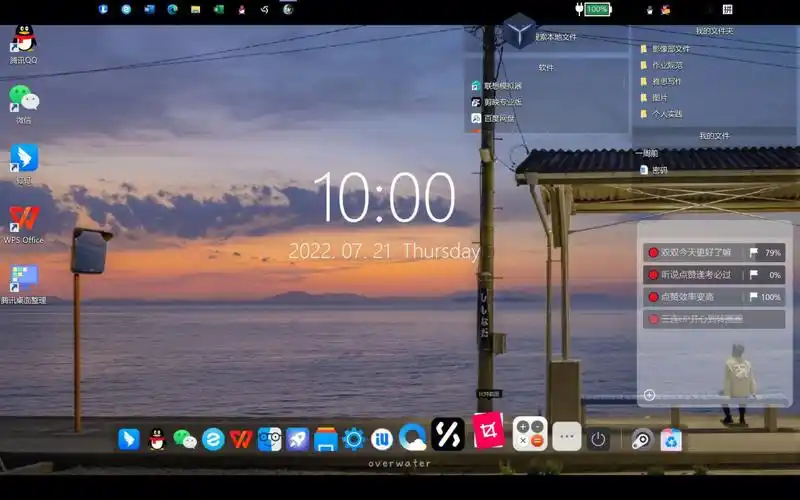Open the 腾讯桌面整理 desktop shortcut
This screenshot has width=800, height=500.
pos(23,279)
